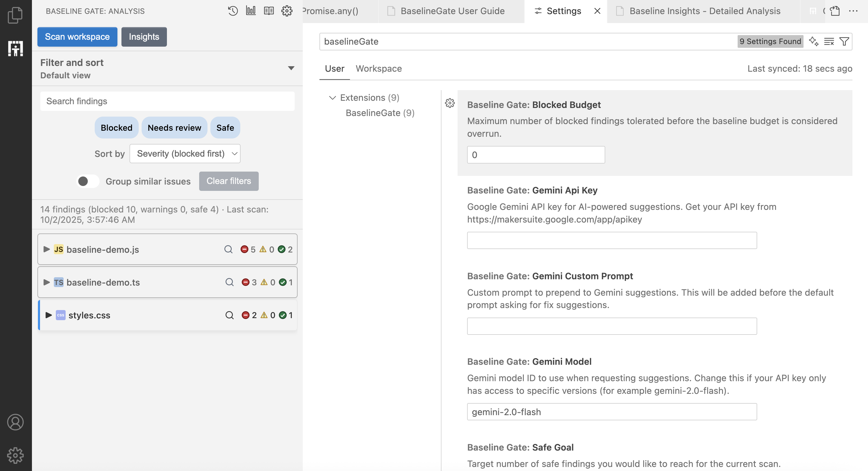Click the Scan workspace button
Viewport: 868px width, 471px height.
click(77, 37)
